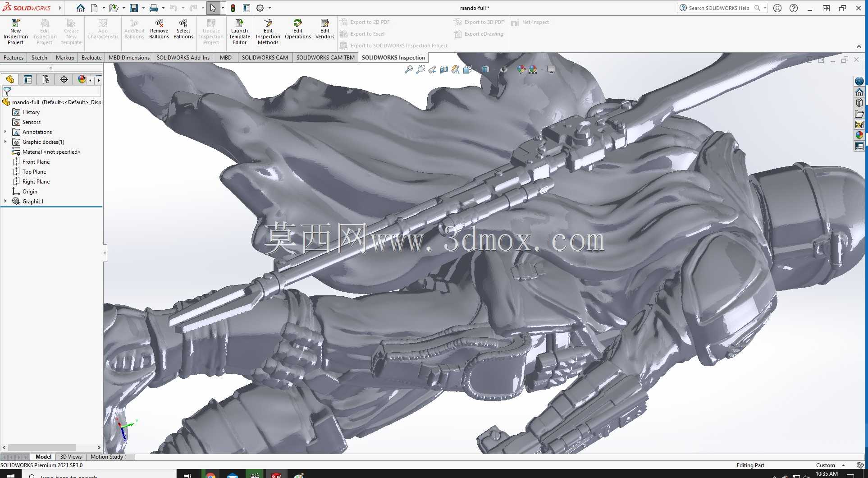Screen dimensions: 868x478
Task: Print using the printer icon
Action: (154, 8)
